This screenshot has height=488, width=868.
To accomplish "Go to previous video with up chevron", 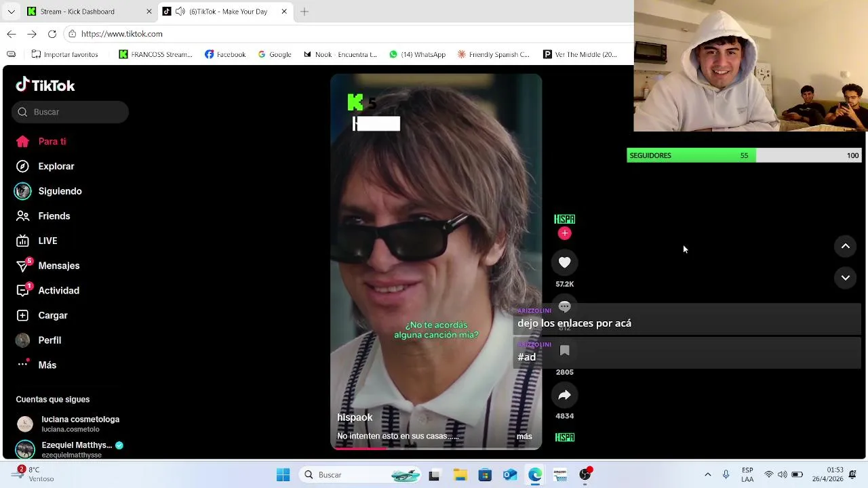I will 846,246.
